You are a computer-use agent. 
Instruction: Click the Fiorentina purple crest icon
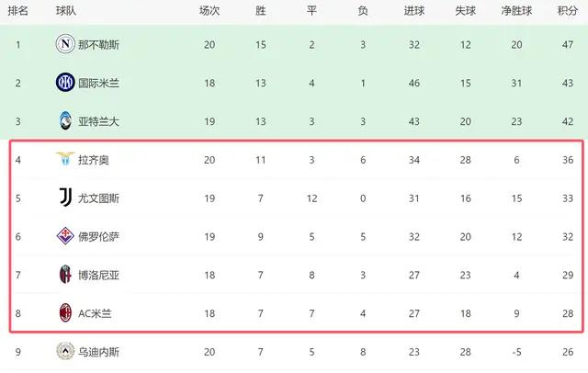point(64,236)
